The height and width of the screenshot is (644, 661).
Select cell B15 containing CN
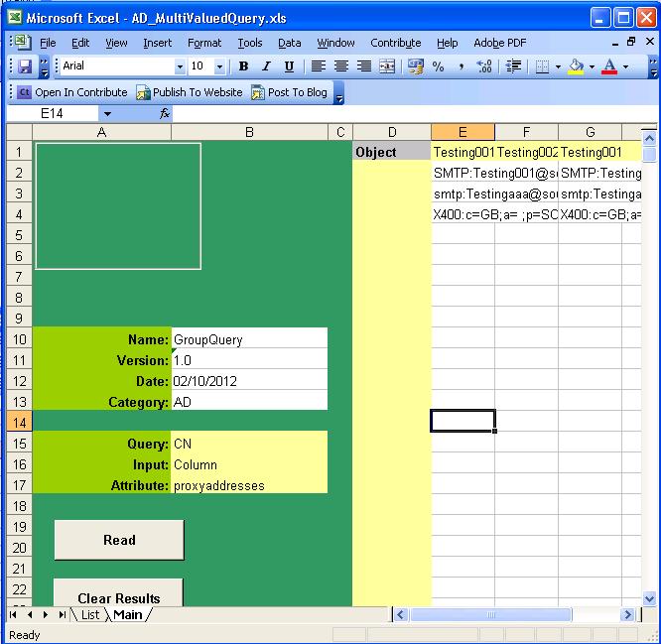click(x=248, y=442)
